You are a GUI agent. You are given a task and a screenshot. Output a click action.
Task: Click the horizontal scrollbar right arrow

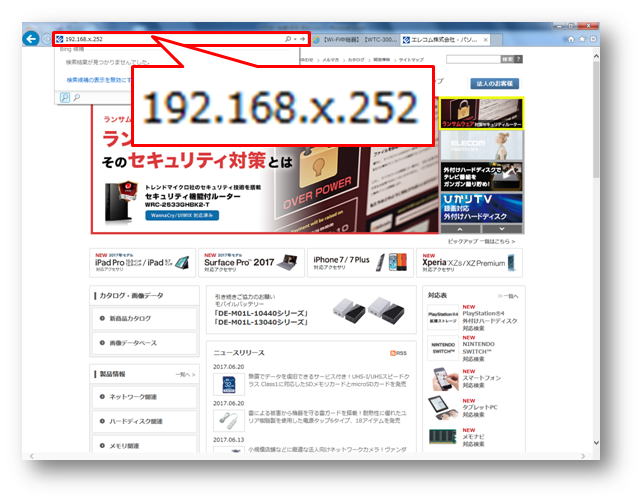[x=583, y=456]
